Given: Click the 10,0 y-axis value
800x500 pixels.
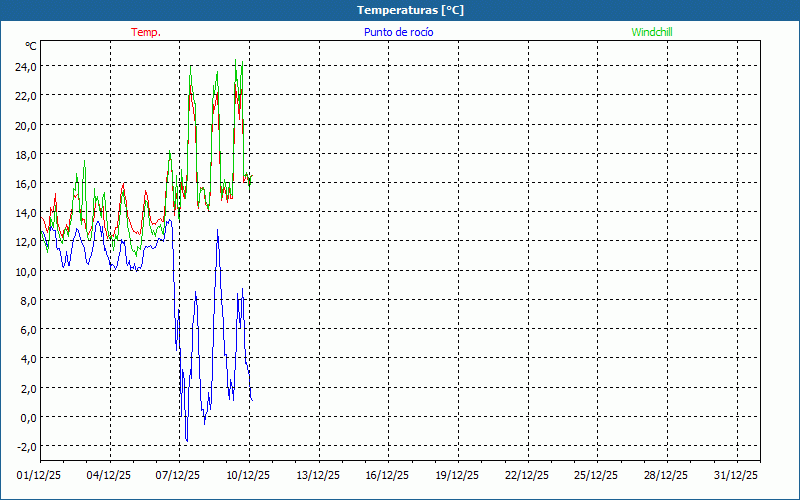Looking at the screenshot, I should point(26,271).
